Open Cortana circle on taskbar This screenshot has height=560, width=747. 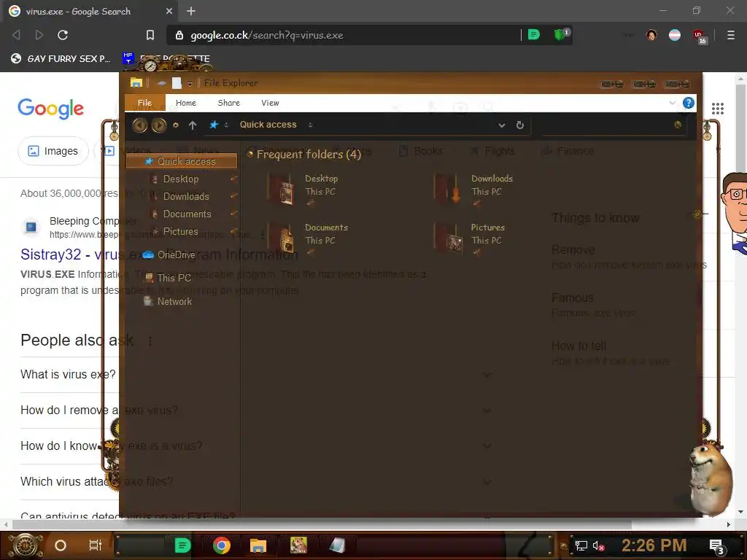pyautogui.click(x=61, y=545)
